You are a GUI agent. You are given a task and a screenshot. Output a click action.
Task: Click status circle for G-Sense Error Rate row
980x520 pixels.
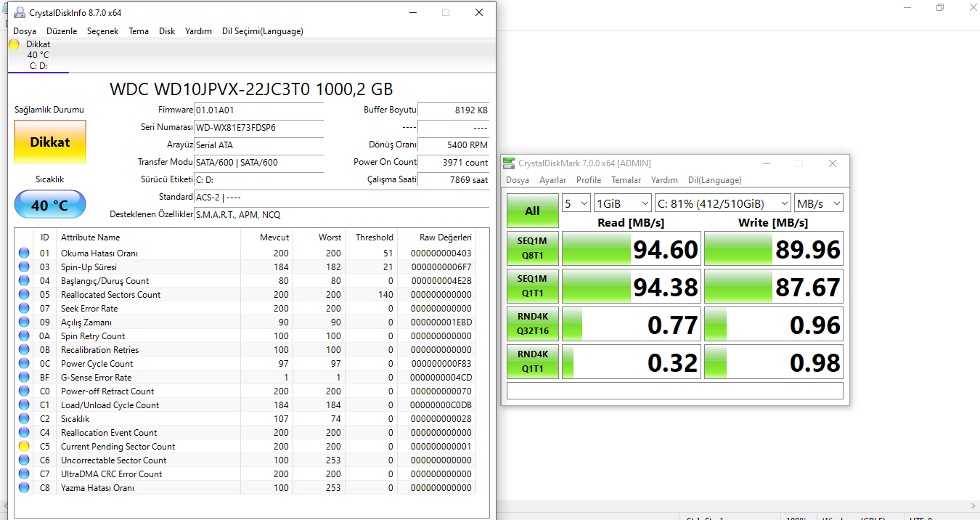[24, 378]
